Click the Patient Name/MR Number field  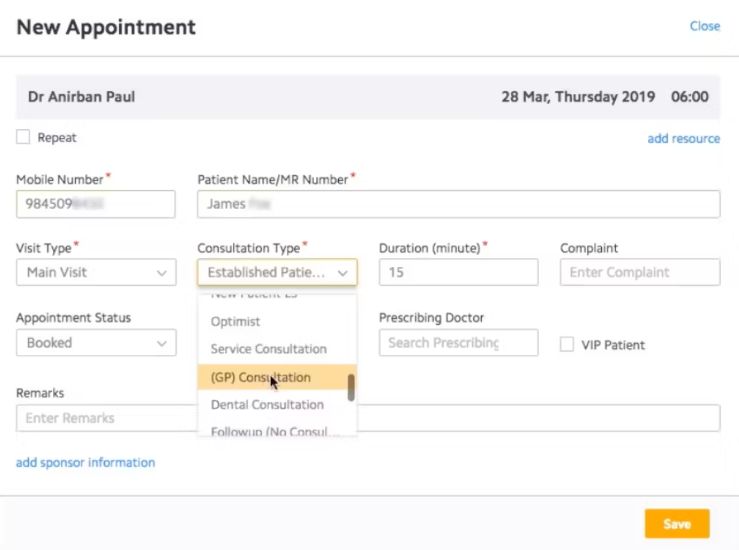(x=458, y=204)
